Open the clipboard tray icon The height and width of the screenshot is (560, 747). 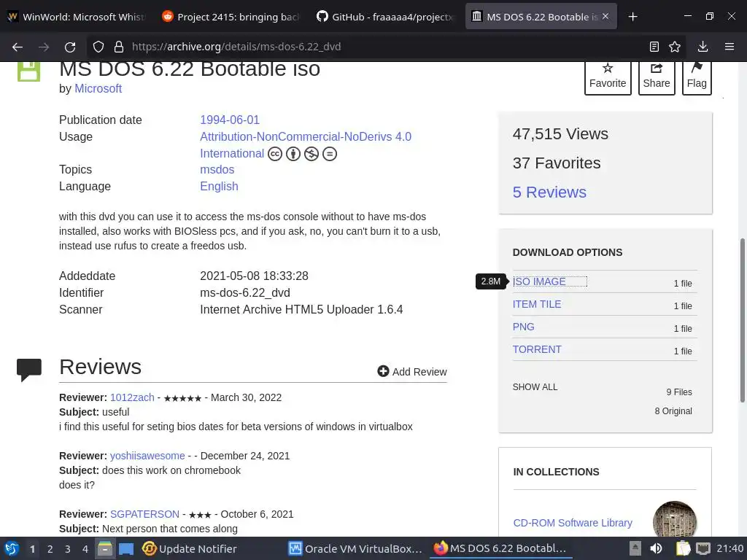point(682,548)
